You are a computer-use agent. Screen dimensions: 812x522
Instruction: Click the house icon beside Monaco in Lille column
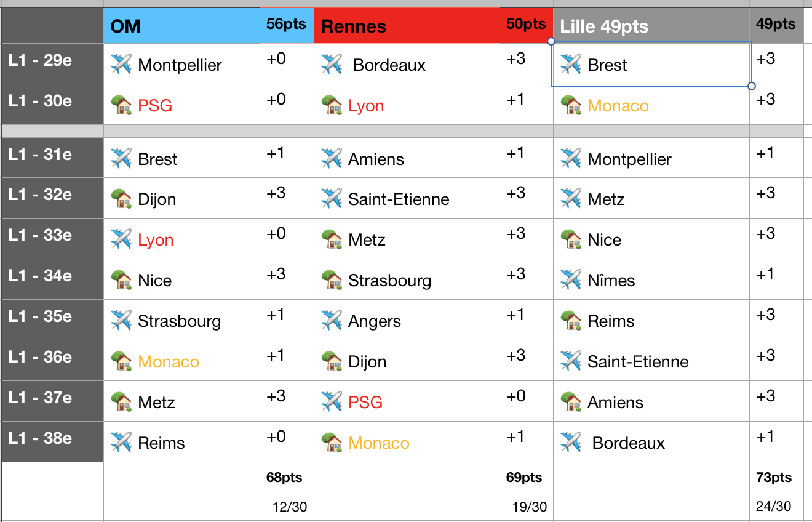tap(571, 105)
